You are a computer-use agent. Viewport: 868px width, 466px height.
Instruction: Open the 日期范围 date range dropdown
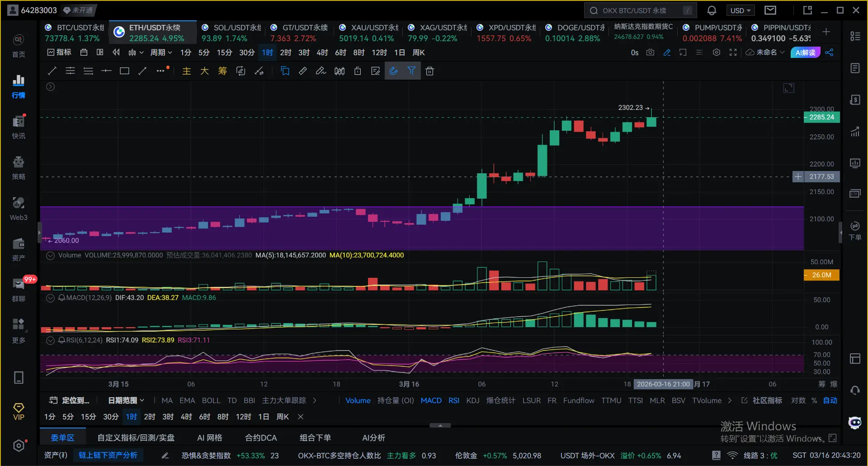click(126, 400)
